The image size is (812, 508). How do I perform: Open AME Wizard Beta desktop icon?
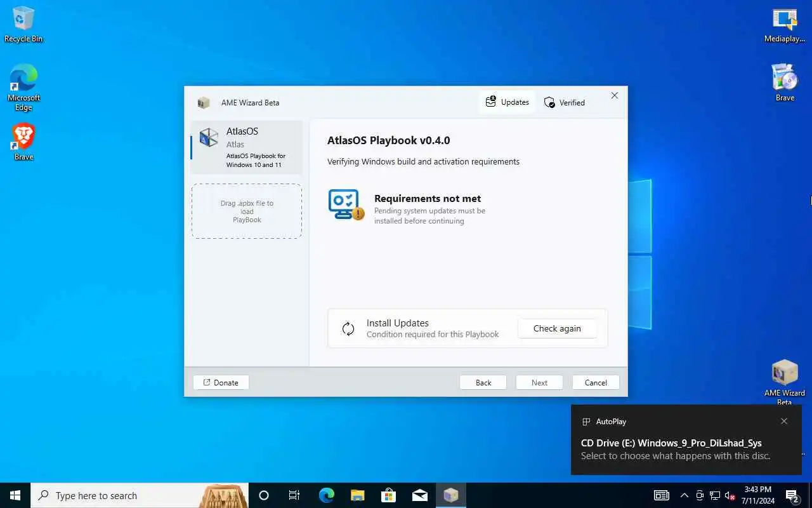[x=785, y=382]
